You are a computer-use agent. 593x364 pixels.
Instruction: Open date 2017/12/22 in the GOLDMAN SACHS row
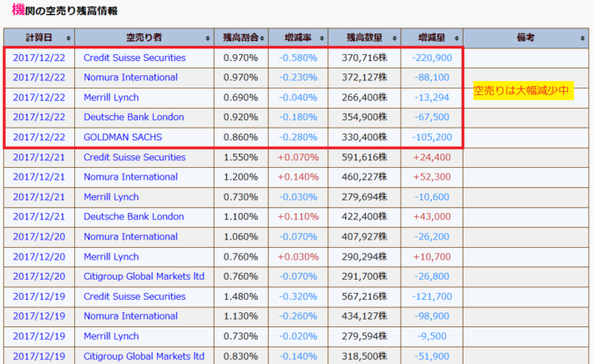tap(39, 137)
